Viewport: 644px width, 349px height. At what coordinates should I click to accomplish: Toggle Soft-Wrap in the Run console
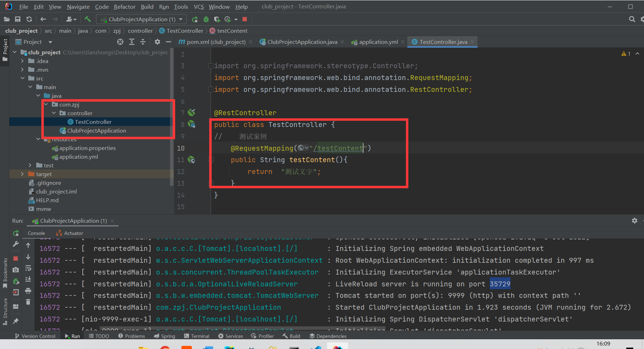tap(28, 268)
